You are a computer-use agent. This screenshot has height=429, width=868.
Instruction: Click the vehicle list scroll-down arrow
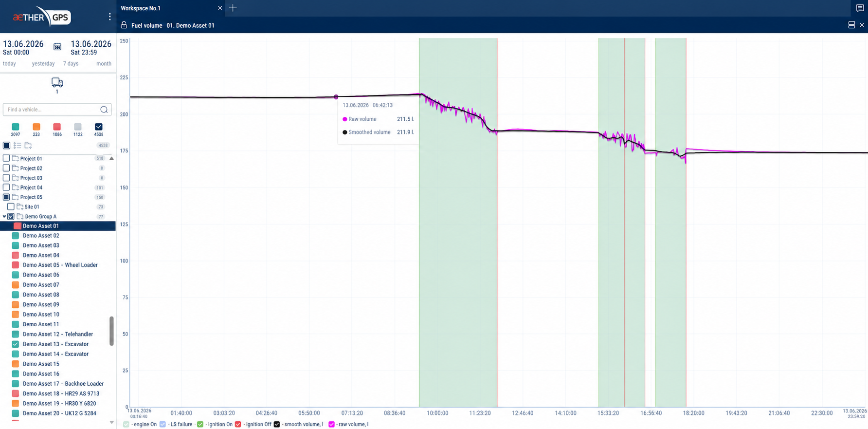coord(111,422)
